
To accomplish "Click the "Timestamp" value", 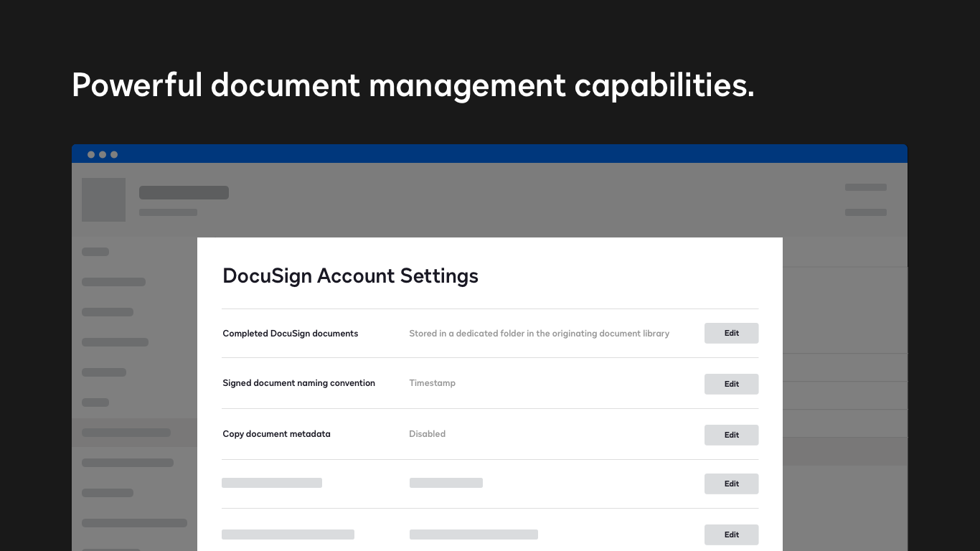I will click(432, 383).
